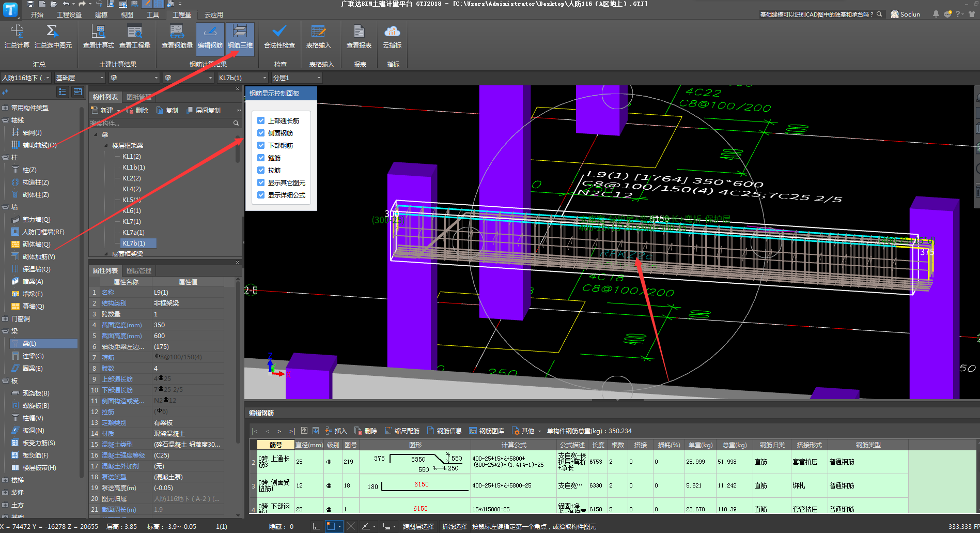
Task: Open 其他 dropdown in rebar toolbar
Action: pyautogui.click(x=526, y=431)
